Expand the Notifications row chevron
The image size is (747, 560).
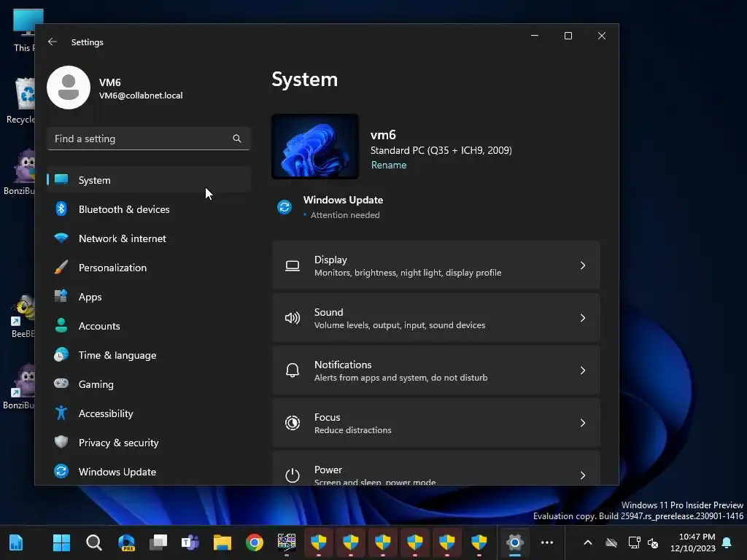[x=583, y=370]
